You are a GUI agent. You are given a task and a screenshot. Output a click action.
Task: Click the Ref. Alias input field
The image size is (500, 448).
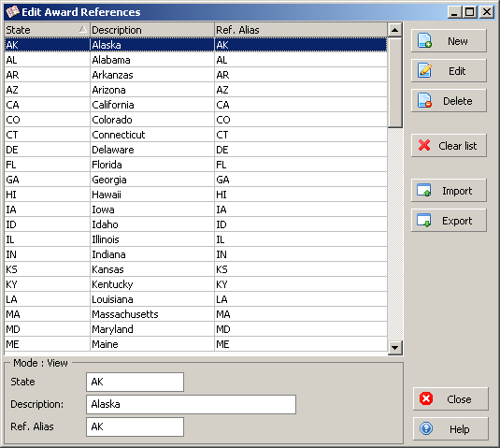pos(135,426)
